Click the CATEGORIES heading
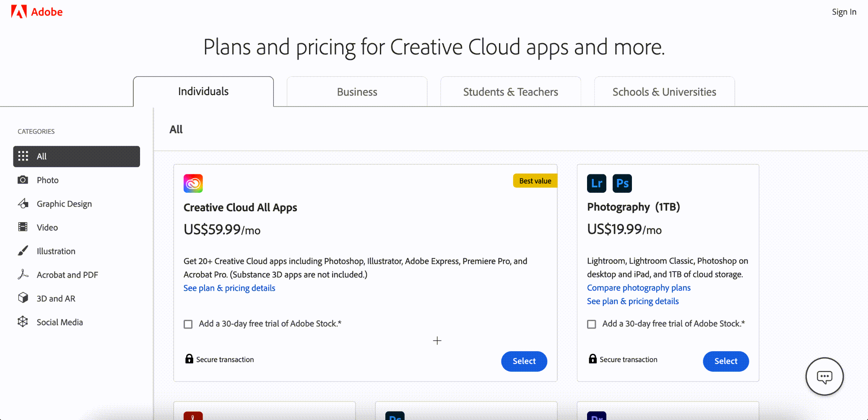The image size is (868, 420). point(36,132)
